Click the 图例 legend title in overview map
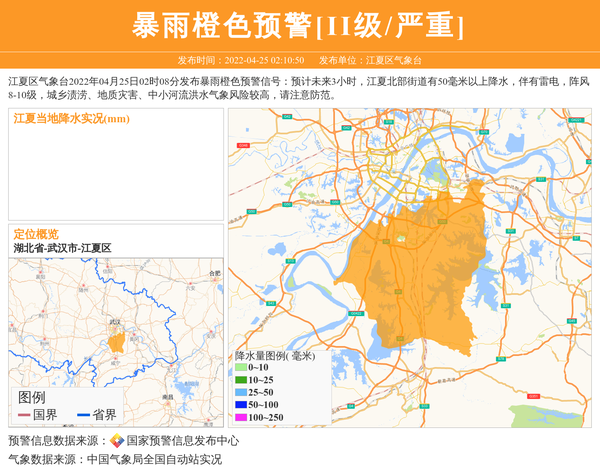The height and width of the screenshot is (471, 600). coord(32,397)
